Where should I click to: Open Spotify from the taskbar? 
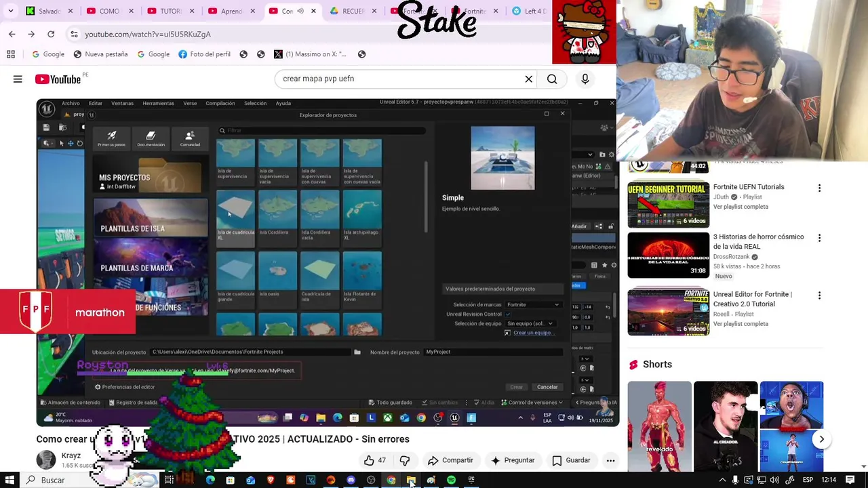pos(451,480)
